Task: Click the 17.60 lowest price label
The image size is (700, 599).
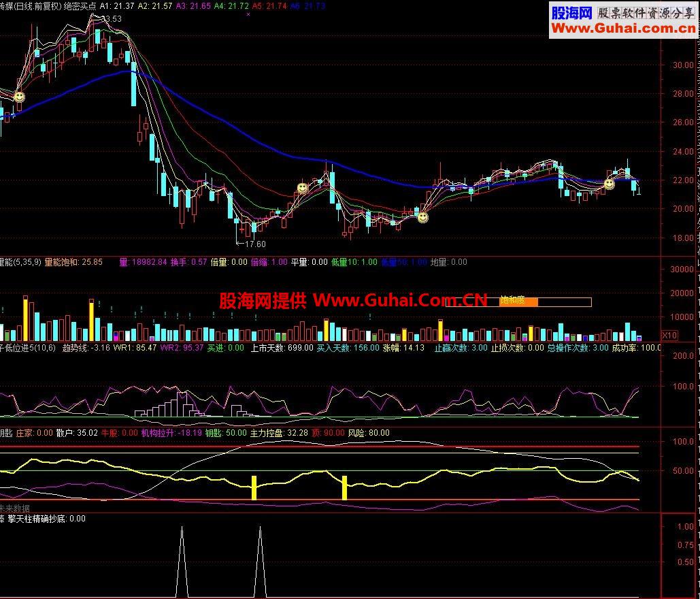Action: pos(255,244)
